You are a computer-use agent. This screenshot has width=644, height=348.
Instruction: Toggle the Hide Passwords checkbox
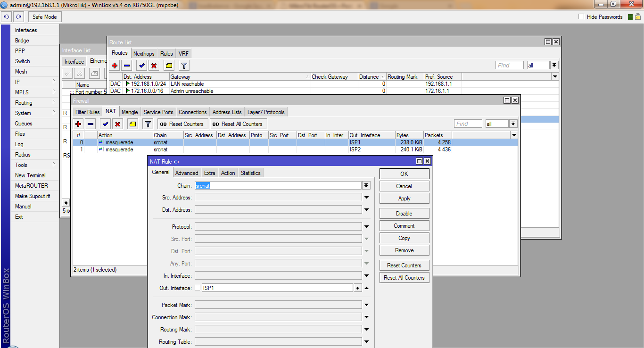pyautogui.click(x=581, y=17)
